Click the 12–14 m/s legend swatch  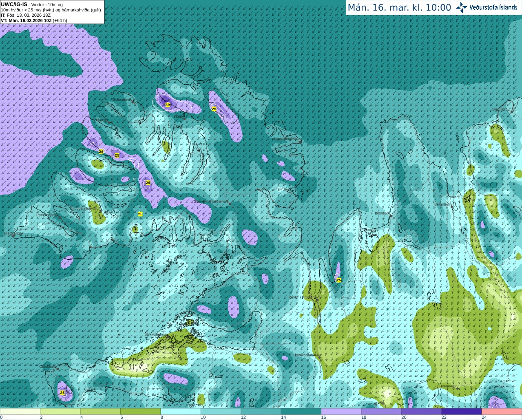coord(261,411)
